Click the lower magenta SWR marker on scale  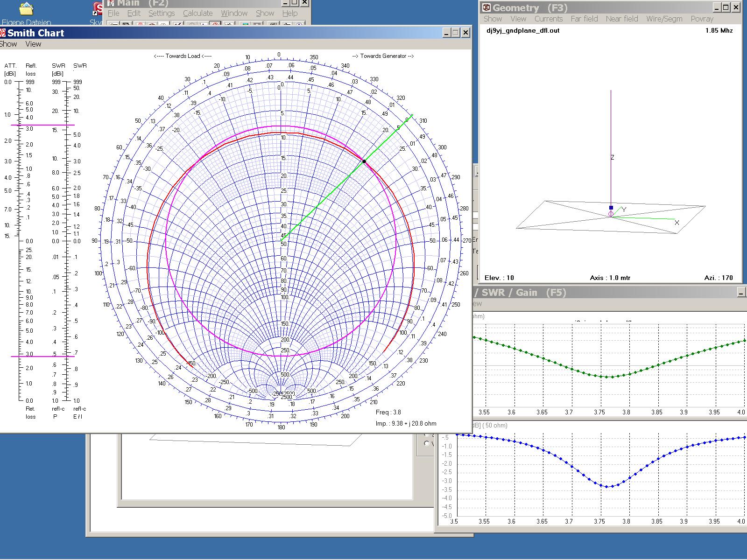pyautogui.click(x=42, y=357)
